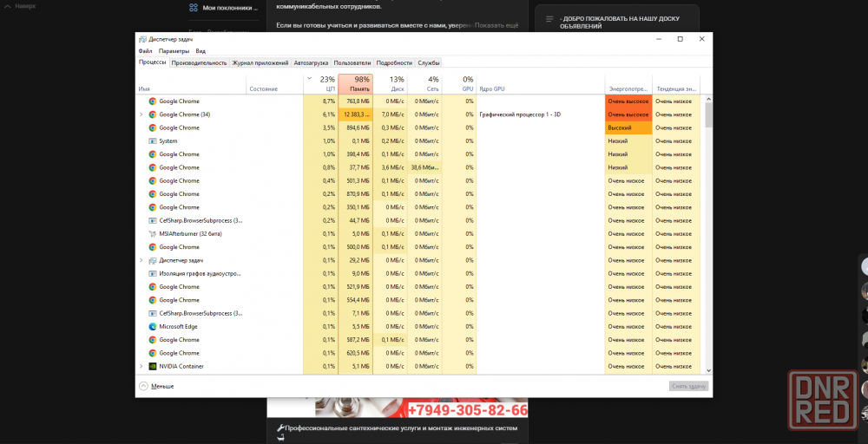Viewport: 868px width, 444px height.
Task: Sort by the Сеть column header
Action: (x=424, y=84)
